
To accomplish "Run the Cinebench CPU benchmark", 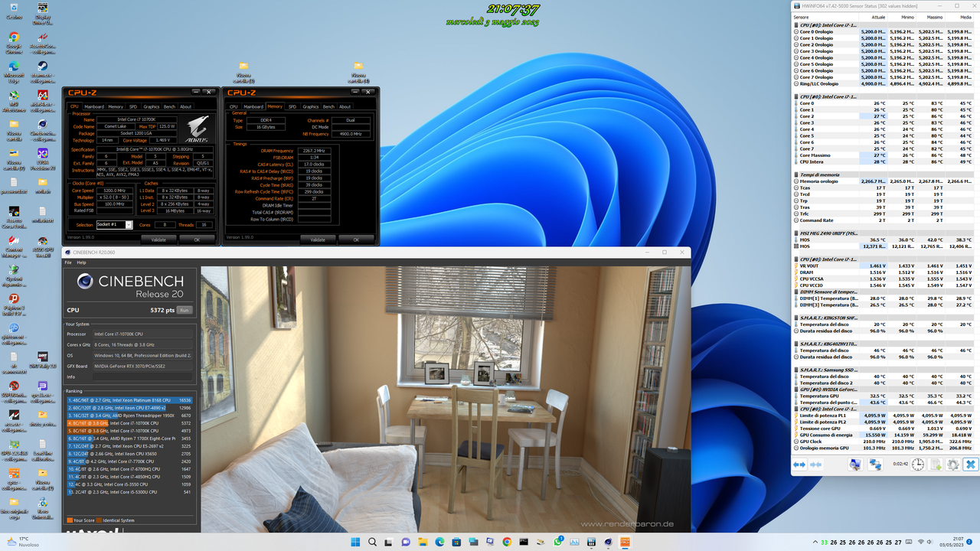I will (x=184, y=310).
